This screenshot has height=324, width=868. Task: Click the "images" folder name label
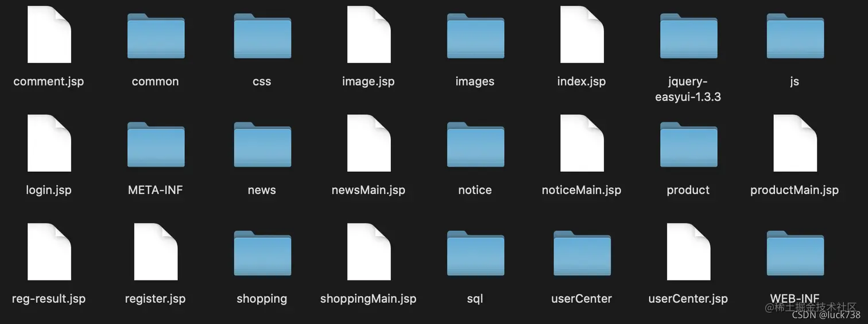475,82
